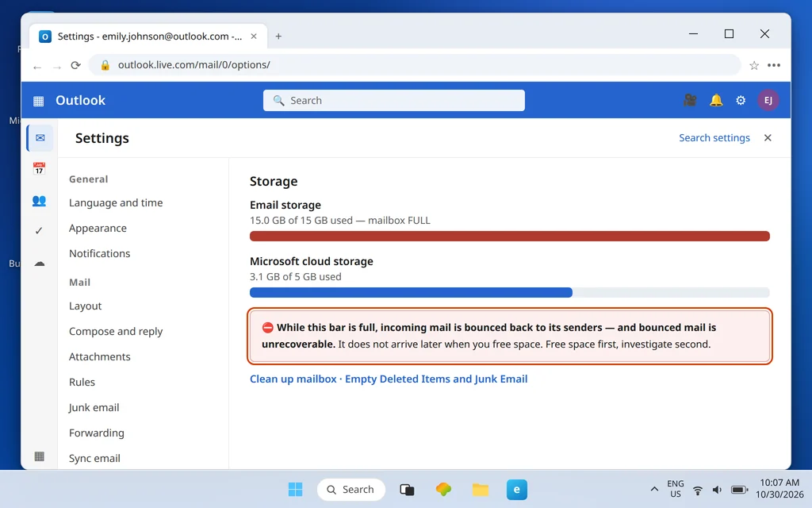Close the Settings panel with X
Screen dimensions: 812x508
click(x=768, y=138)
